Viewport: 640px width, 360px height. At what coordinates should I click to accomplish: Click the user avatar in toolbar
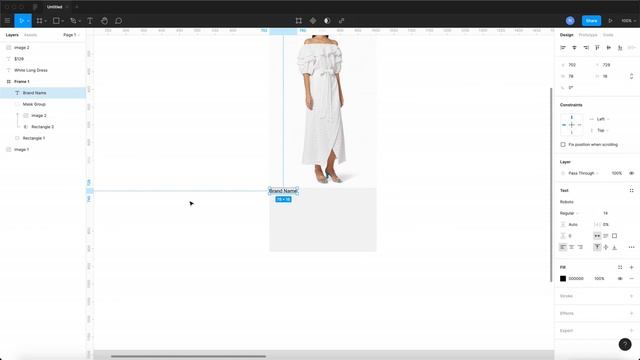tap(570, 21)
